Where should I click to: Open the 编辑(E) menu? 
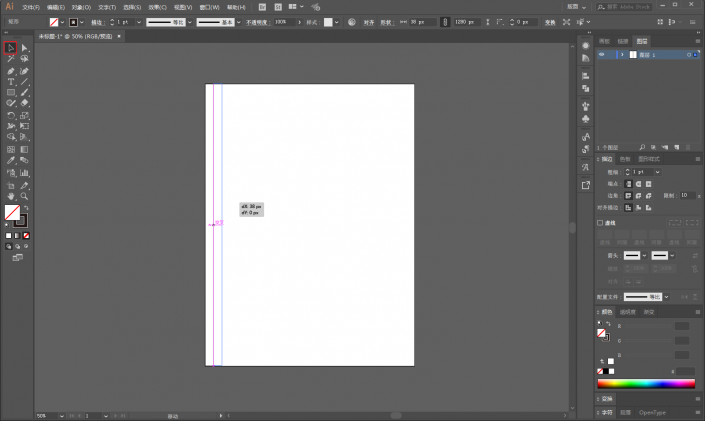tap(56, 7)
